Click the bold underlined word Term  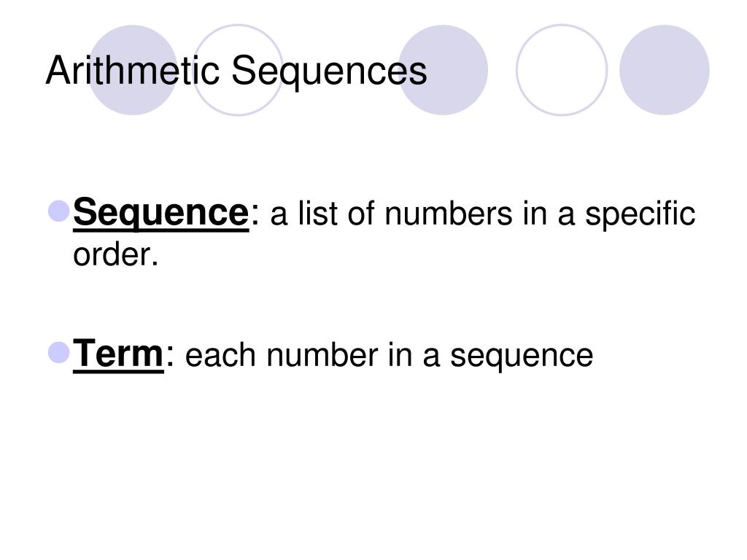[x=118, y=354]
